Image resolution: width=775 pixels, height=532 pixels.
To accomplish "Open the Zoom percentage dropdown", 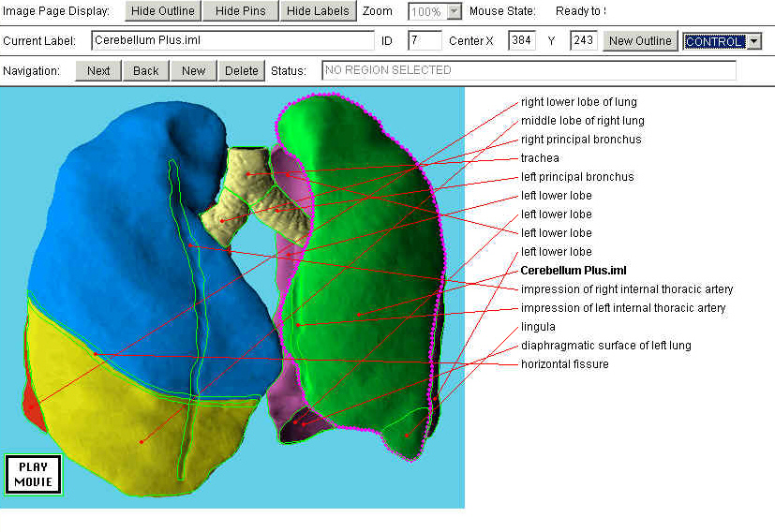I will [455, 12].
